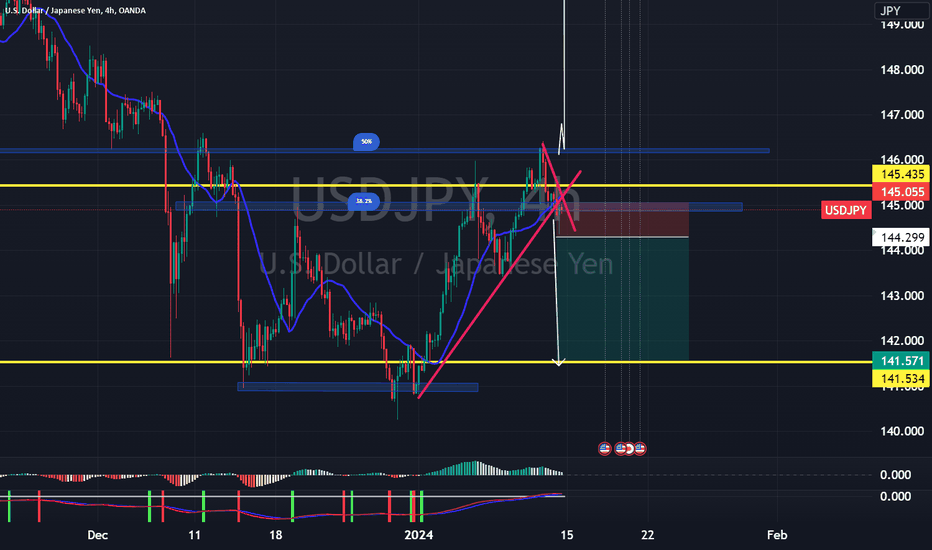Click the Dec date label on time axis
The height and width of the screenshot is (550, 932).
tap(97, 535)
